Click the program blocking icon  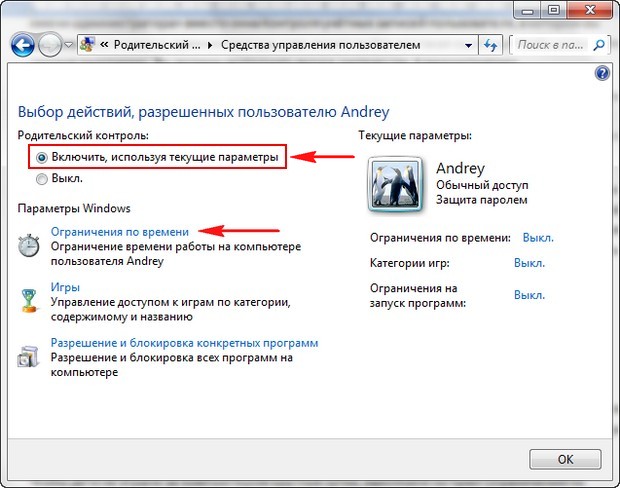coord(28,356)
